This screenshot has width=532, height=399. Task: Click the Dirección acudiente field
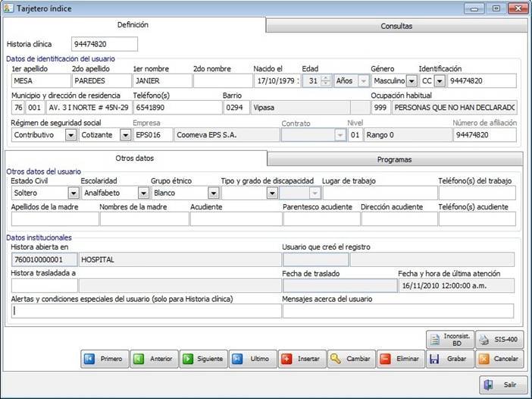[x=399, y=219]
